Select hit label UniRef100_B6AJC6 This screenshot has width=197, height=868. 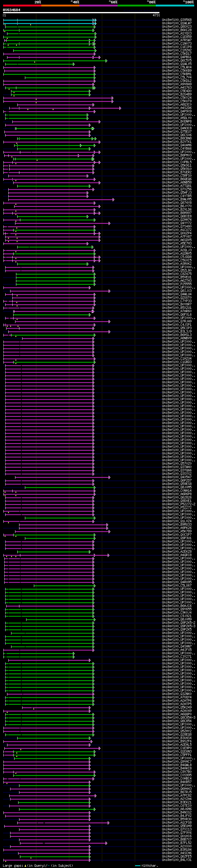click(x=177, y=606)
